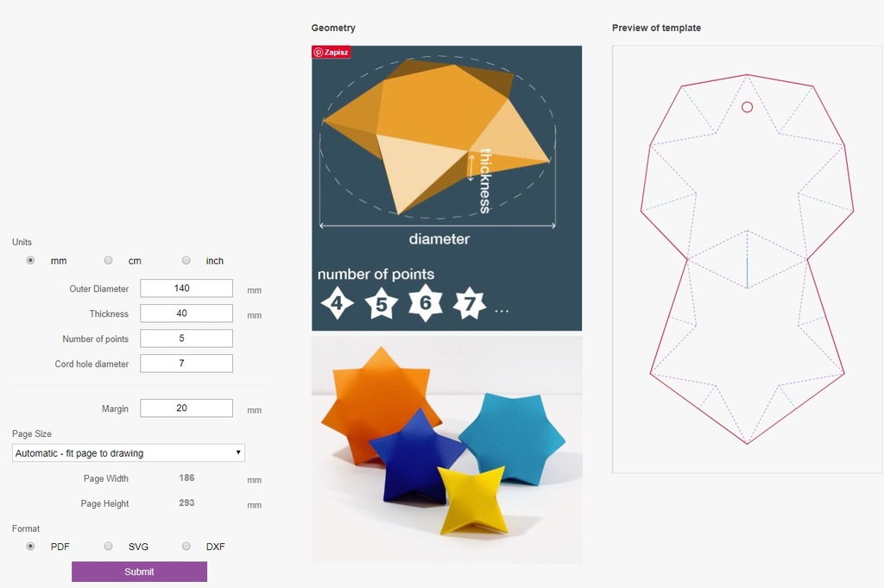Choose DXF output format
The height and width of the screenshot is (588, 884).
click(186, 547)
